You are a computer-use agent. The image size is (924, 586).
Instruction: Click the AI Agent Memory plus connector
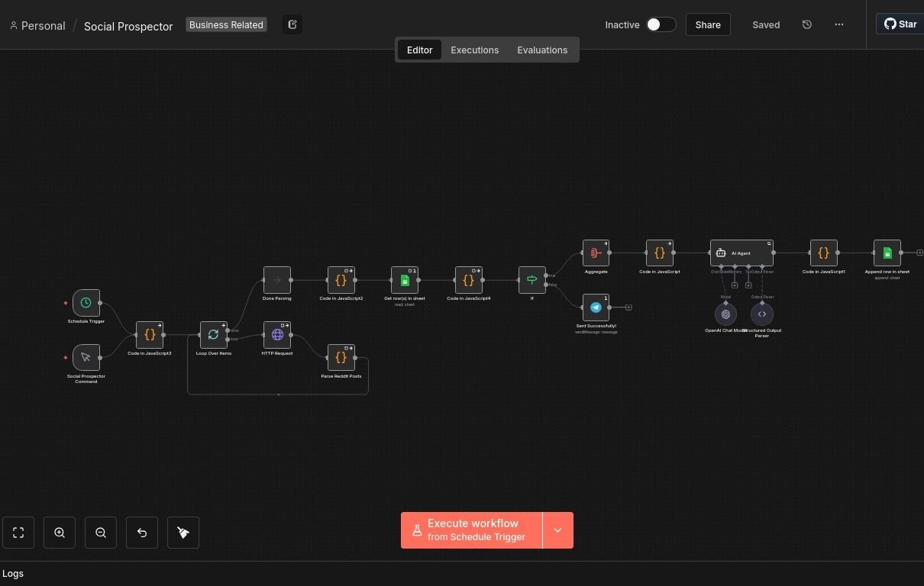click(x=735, y=285)
